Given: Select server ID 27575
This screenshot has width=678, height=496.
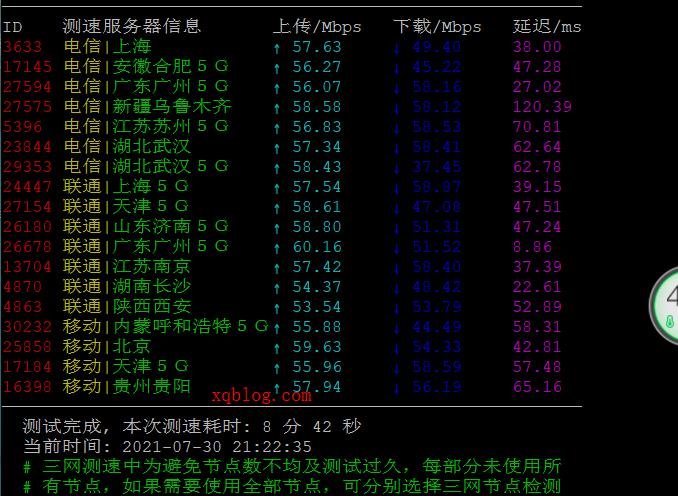Looking at the screenshot, I should tap(27, 106).
